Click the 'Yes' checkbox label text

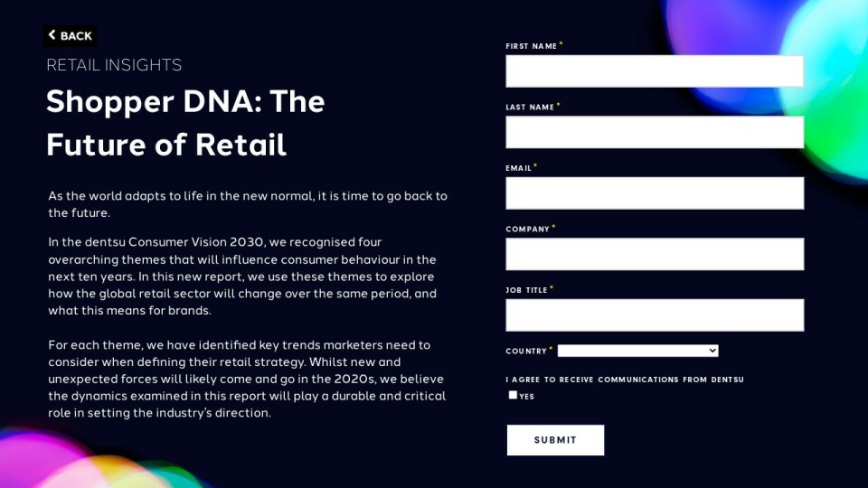527,396
